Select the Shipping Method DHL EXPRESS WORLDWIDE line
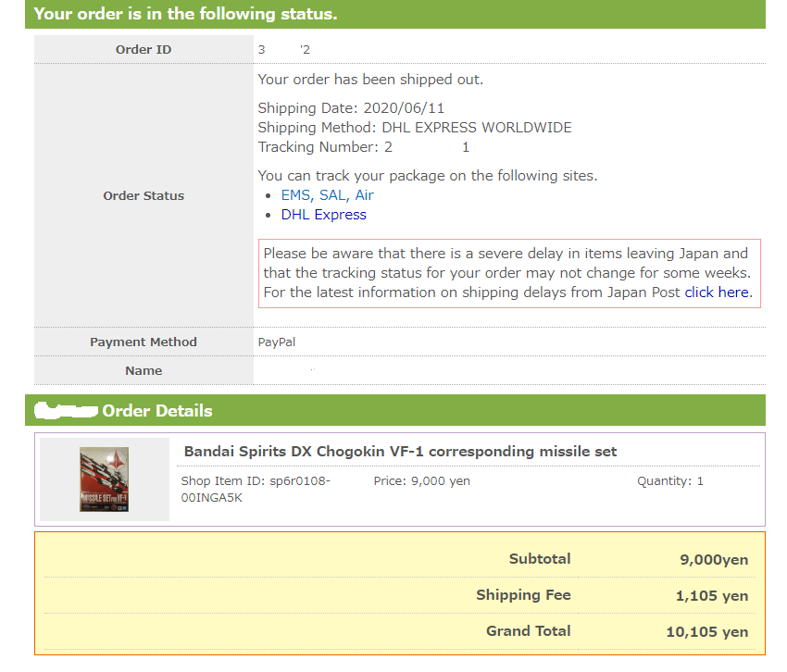 coord(415,128)
